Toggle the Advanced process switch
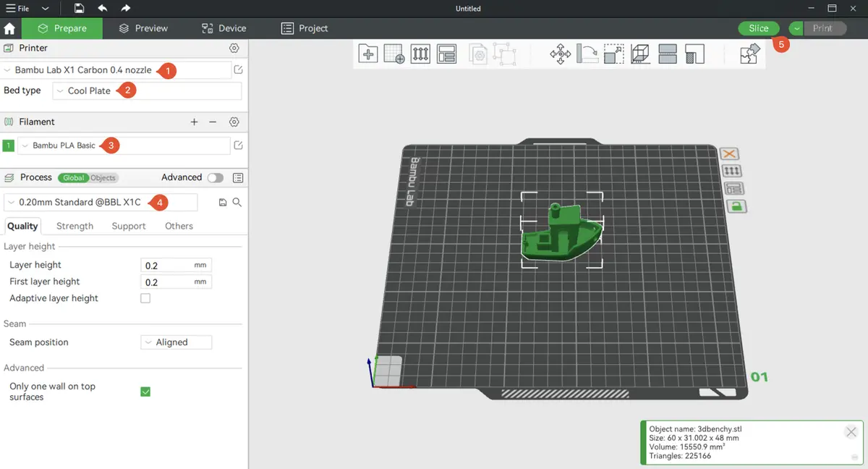The height and width of the screenshot is (469, 868). [x=215, y=177]
